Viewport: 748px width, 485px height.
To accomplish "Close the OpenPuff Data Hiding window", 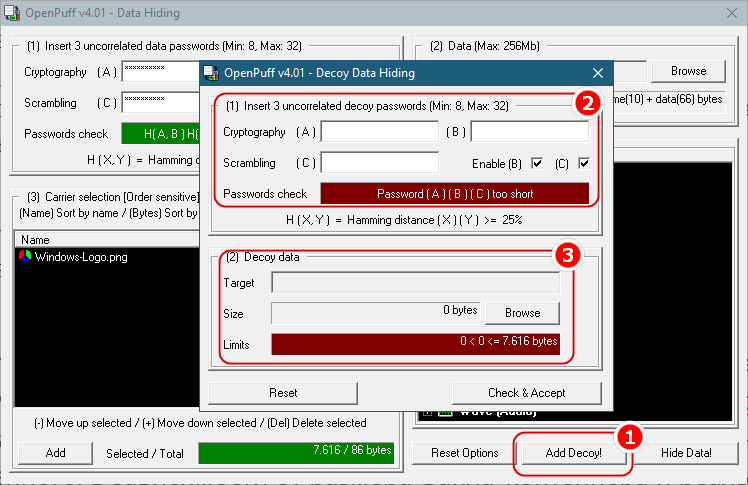I will tap(732, 13).
